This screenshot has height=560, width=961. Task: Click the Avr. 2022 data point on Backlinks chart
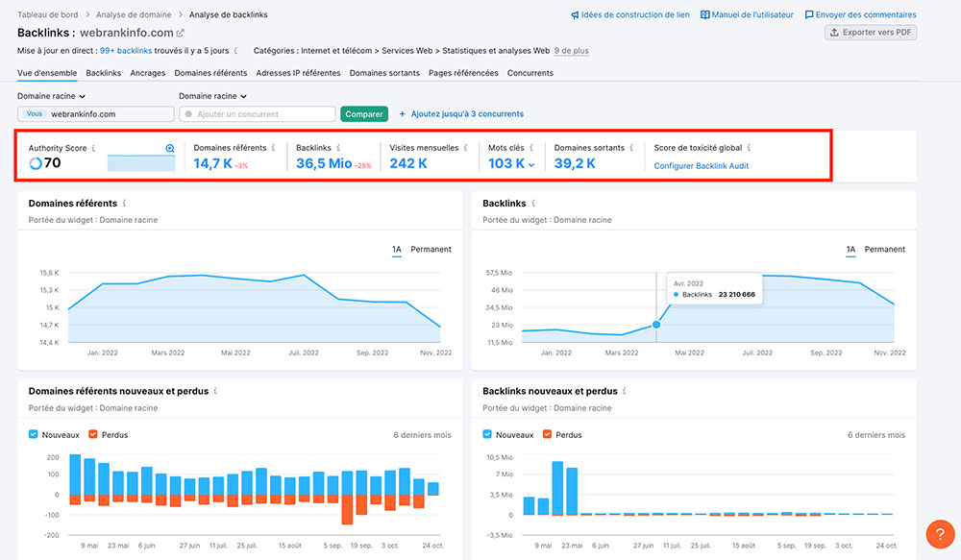click(656, 324)
